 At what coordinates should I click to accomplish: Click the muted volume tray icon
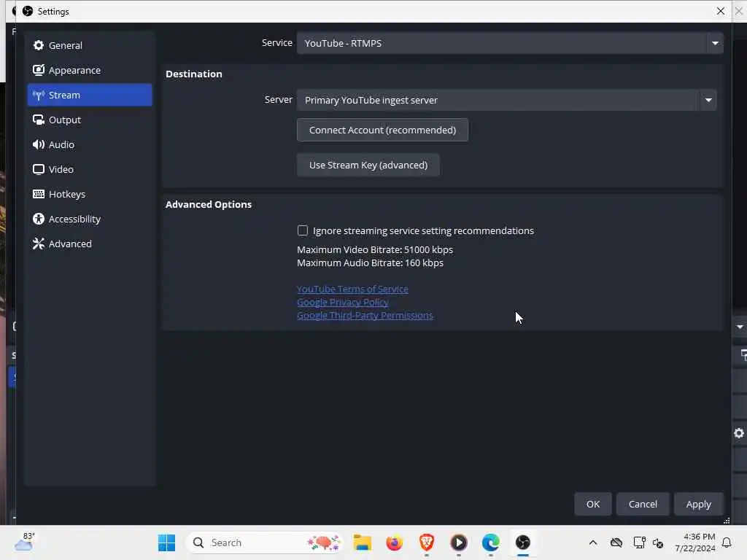click(659, 542)
